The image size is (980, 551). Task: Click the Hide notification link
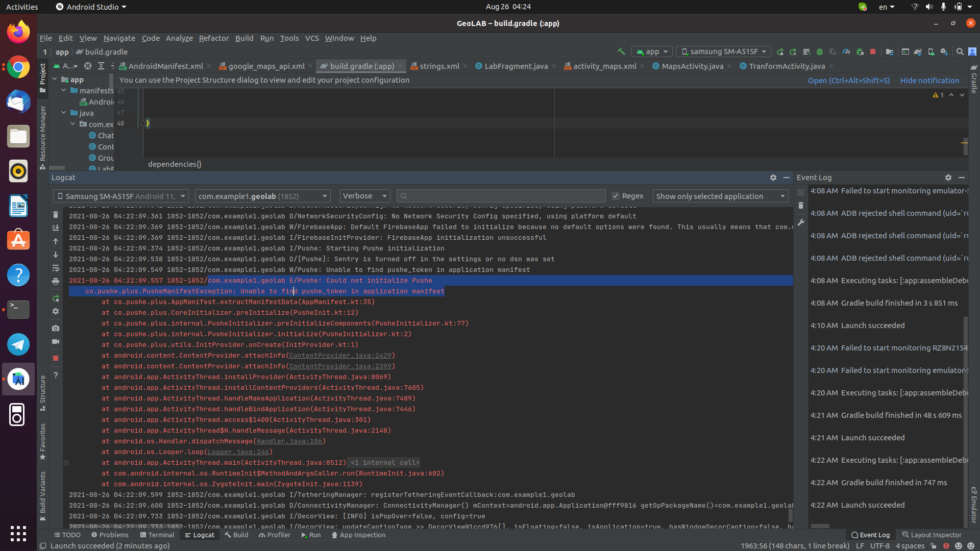click(929, 80)
